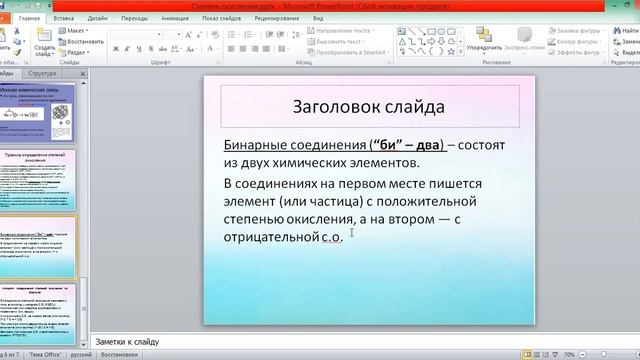640x360 pixels.
Task: Center the text
Action: tap(243, 49)
